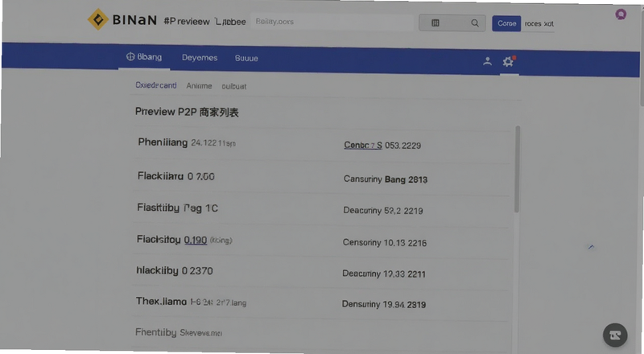The height and width of the screenshot is (354, 644).
Task: Click the '#Preview' header label
Action: [187, 22]
